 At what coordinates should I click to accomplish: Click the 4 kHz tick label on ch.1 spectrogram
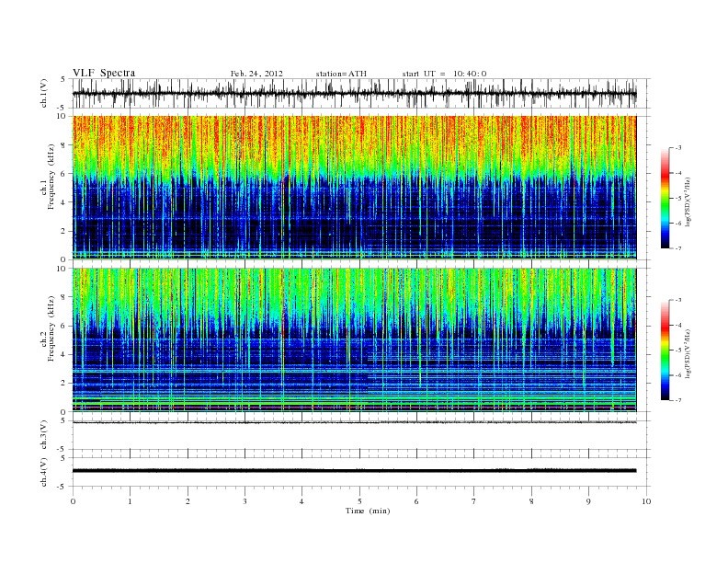(64, 202)
